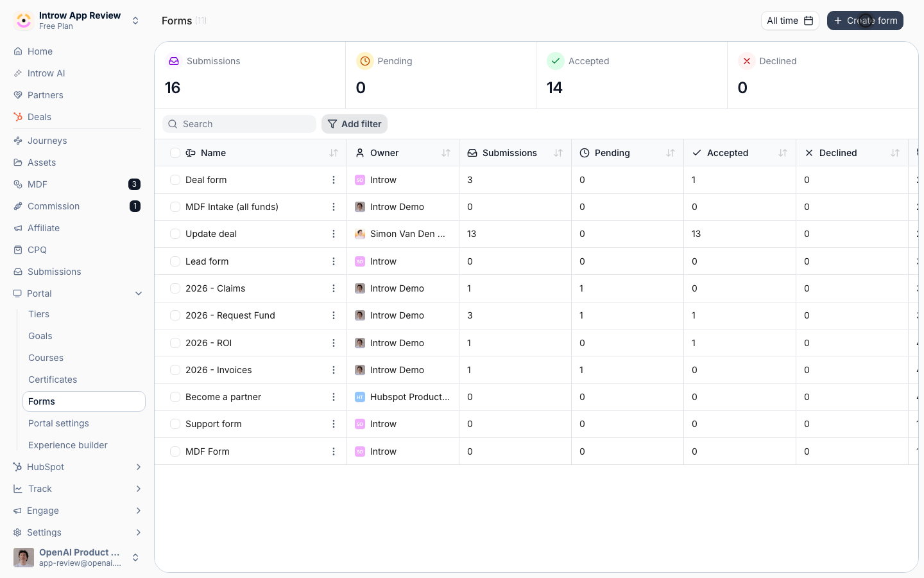Open the 2026 - ROI row's three-dot menu
This screenshot has width=924, height=578.
pyautogui.click(x=334, y=343)
